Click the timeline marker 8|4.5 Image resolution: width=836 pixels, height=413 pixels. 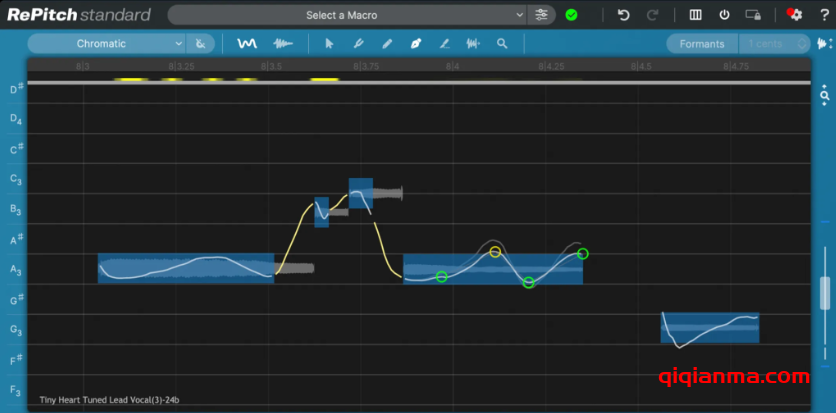tap(640, 67)
